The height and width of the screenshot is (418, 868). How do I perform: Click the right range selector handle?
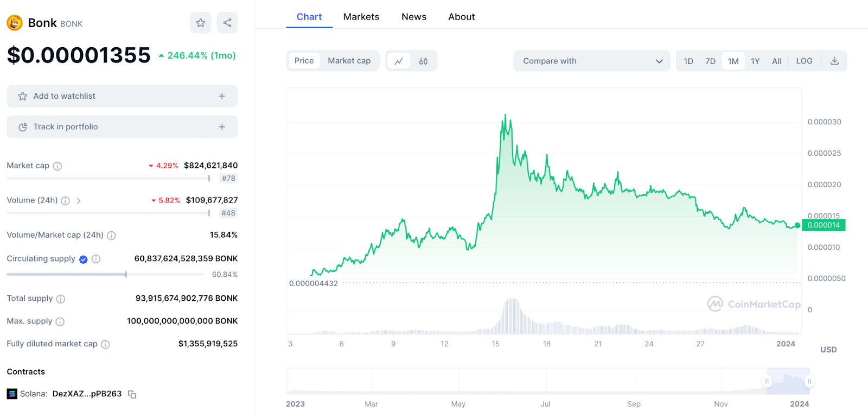tap(809, 381)
